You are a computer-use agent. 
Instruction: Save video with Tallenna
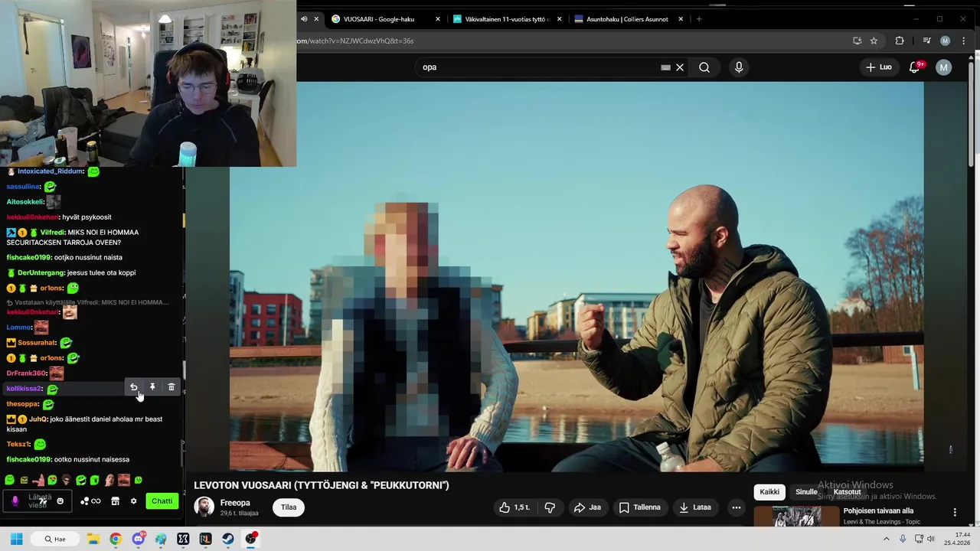[639, 507]
